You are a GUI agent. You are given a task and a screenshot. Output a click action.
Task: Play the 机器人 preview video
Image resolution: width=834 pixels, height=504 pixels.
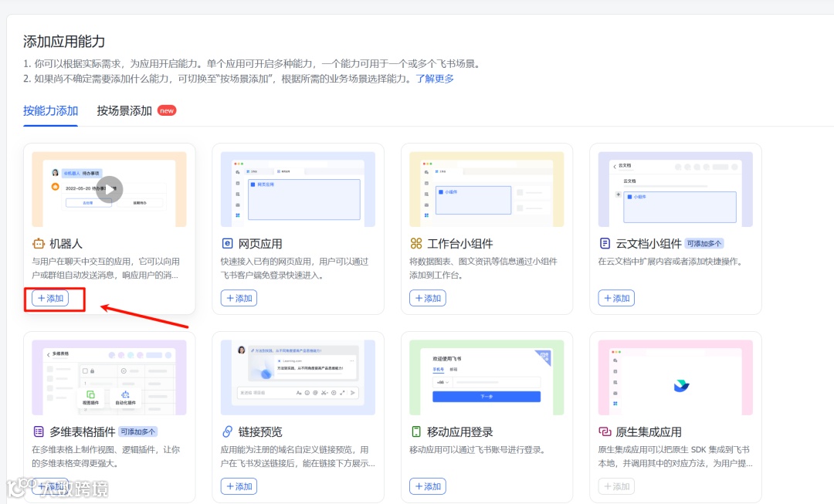tap(110, 189)
